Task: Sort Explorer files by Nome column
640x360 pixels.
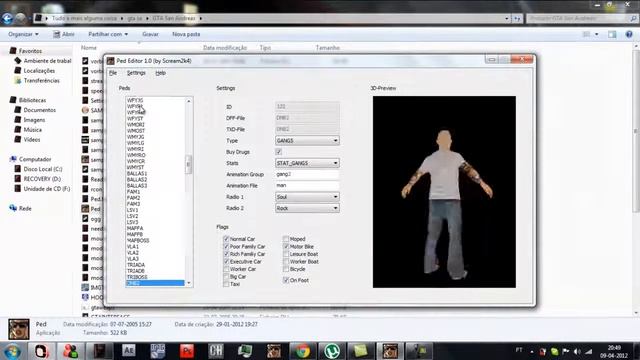Action: 89,48
